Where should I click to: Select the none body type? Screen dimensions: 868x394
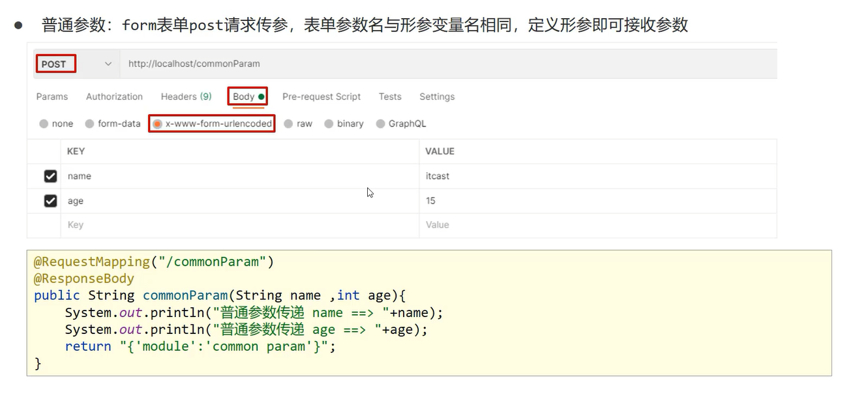44,124
